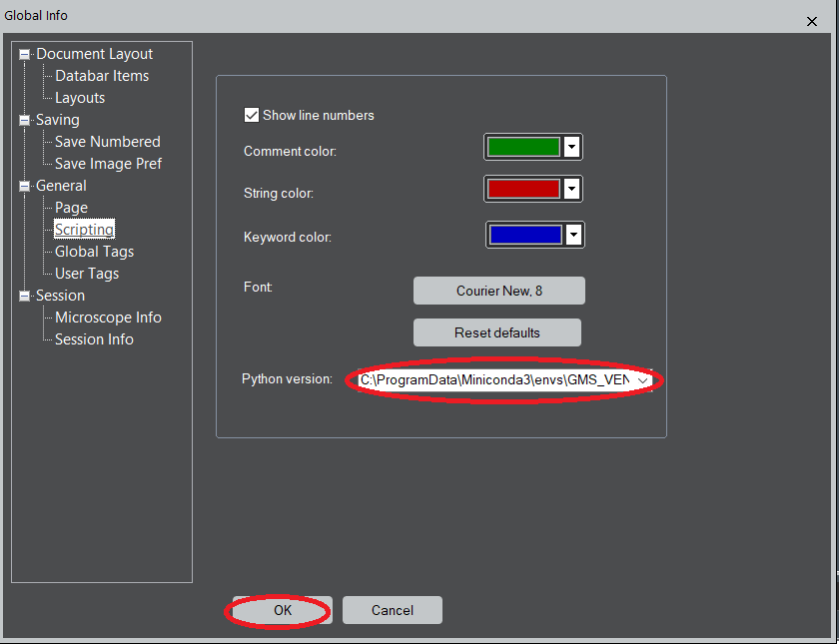
Task: Open the String color dropdown arrow
Action: click(x=572, y=189)
